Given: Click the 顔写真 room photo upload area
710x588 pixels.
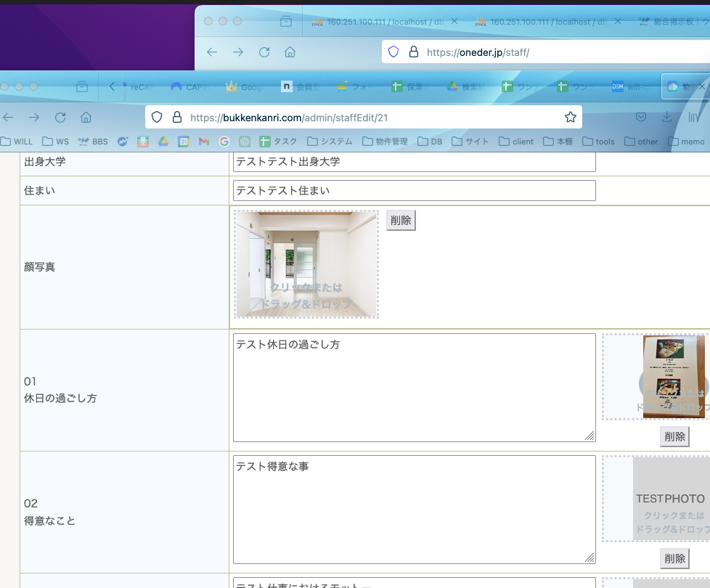Looking at the screenshot, I should (306, 265).
